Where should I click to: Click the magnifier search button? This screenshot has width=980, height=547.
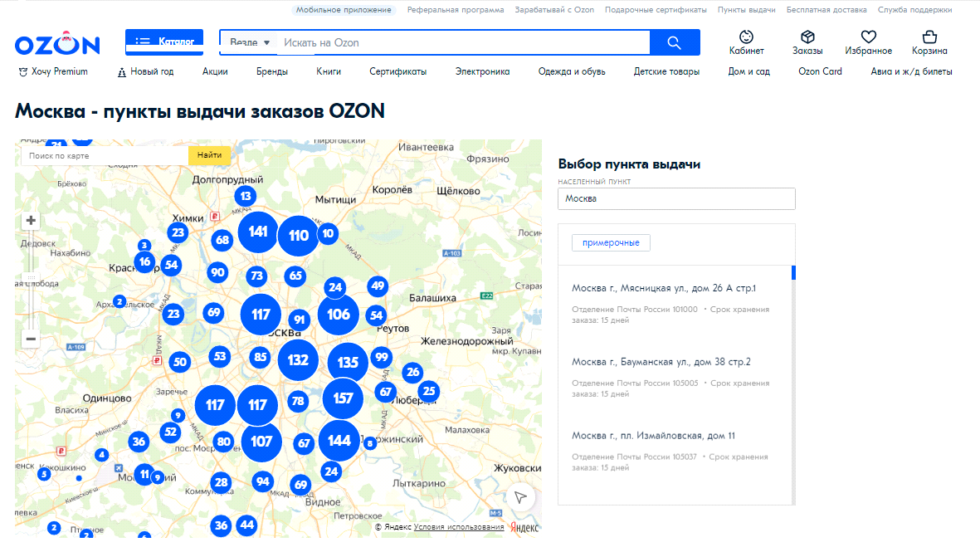click(674, 42)
